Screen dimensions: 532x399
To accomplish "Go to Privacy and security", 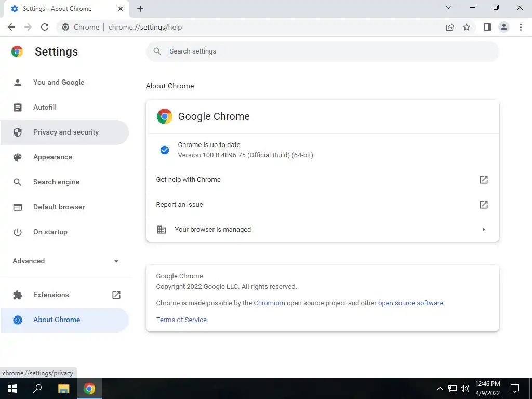I will click(x=64, y=132).
